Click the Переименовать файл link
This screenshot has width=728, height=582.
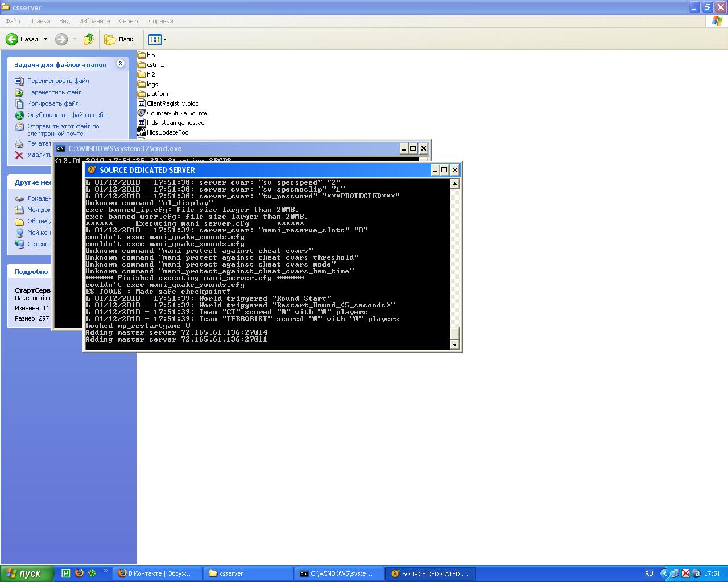coord(58,81)
